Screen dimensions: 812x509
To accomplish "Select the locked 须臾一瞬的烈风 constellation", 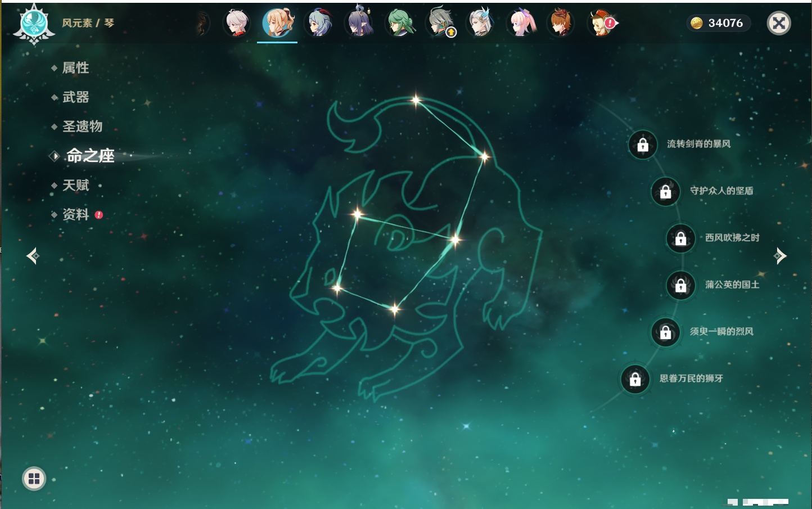I will pyautogui.click(x=666, y=332).
